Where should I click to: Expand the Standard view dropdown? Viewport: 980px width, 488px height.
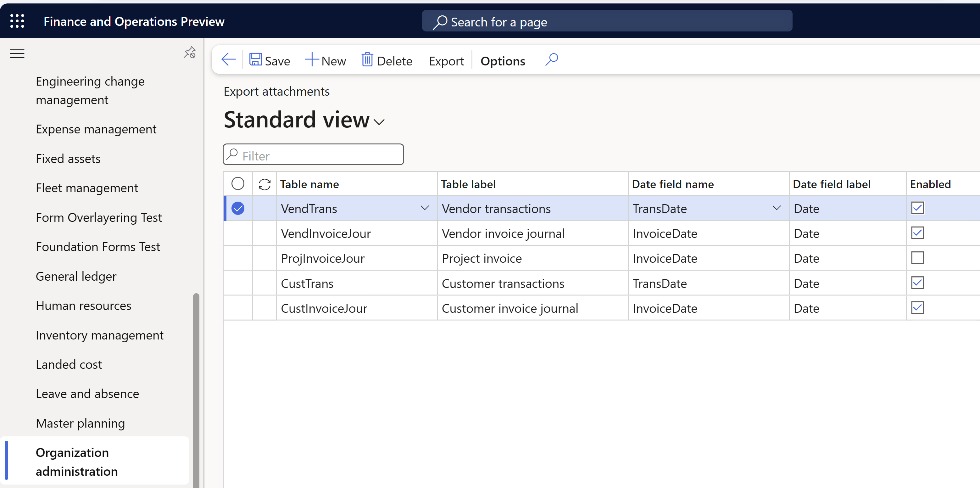pyautogui.click(x=379, y=121)
